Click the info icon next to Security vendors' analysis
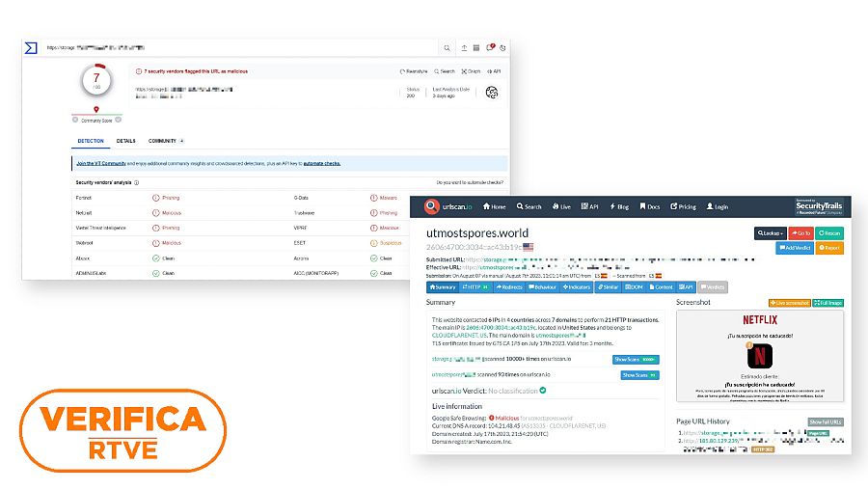The image size is (868, 489). point(137,182)
